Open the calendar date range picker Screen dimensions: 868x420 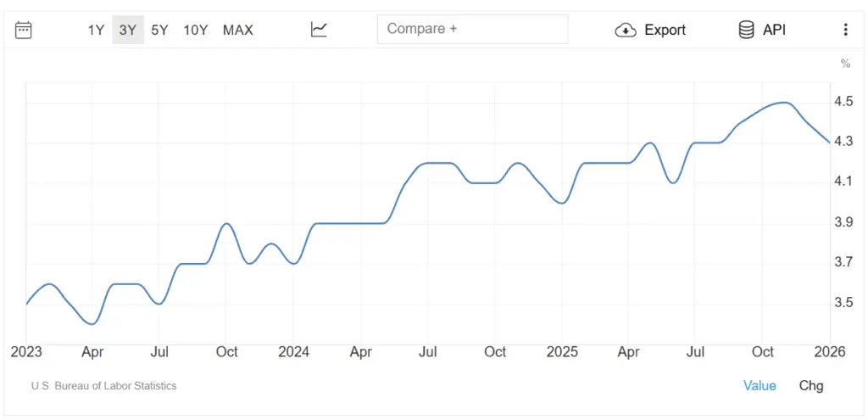click(24, 31)
